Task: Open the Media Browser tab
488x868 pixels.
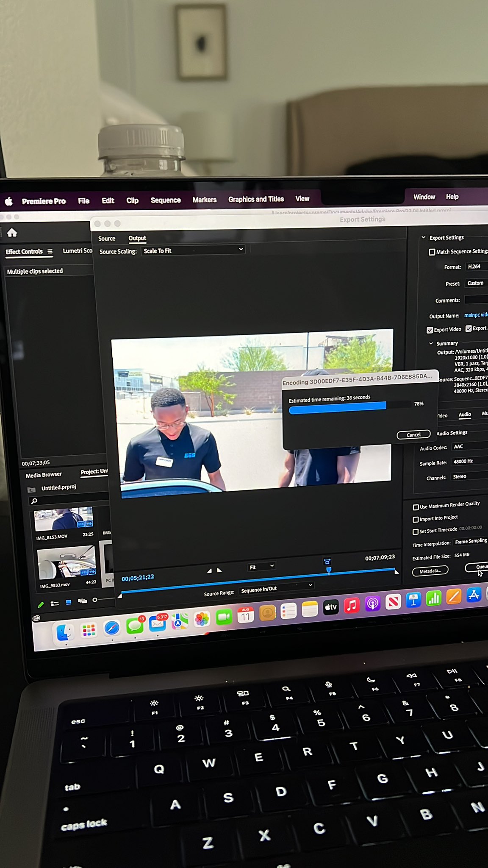Action: 44,475
